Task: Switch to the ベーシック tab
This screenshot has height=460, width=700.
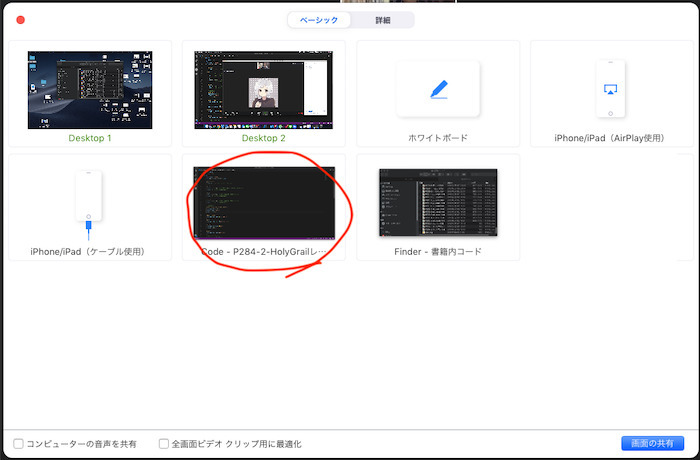Action: [319, 20]
